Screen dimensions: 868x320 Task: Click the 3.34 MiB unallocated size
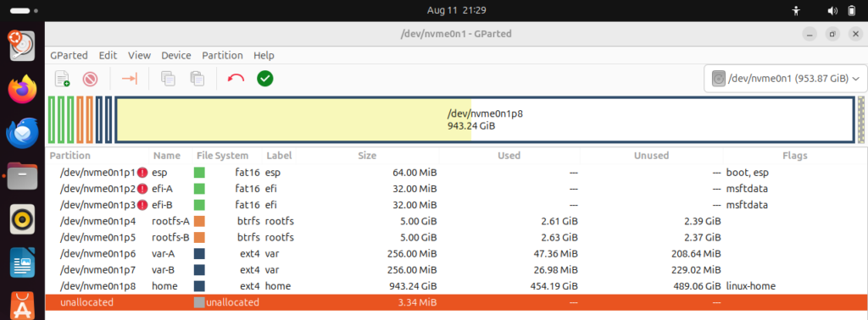(x=417, y=302)
